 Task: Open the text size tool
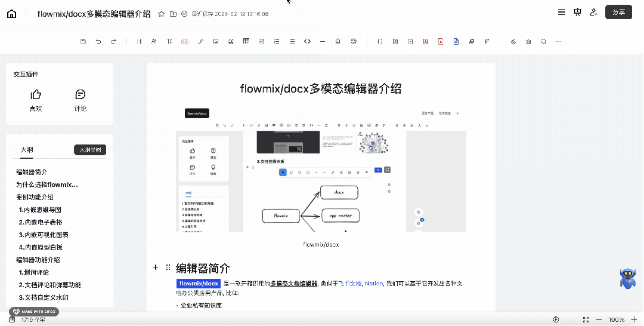tap(169, 42)
